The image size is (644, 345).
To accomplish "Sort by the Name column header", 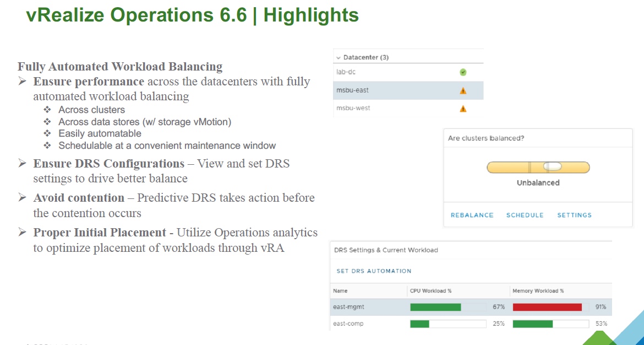I will [x=340, y=291].
